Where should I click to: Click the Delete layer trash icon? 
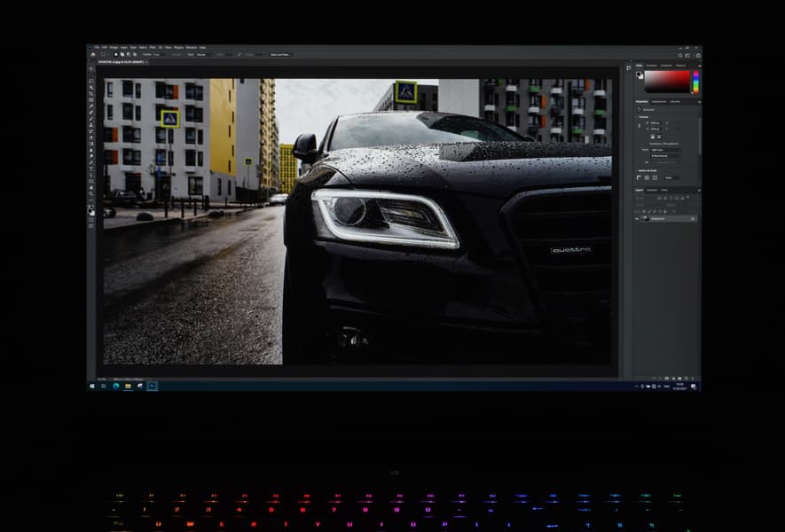click(x=693, y=379)
